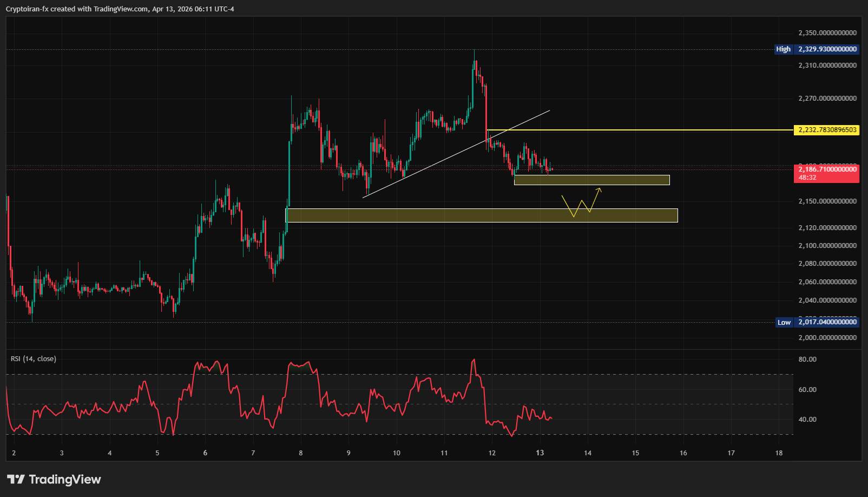Viewport: 868px width, 497px height.
Task: Click the upper small yellow support zone
Action: click(591, 180)
